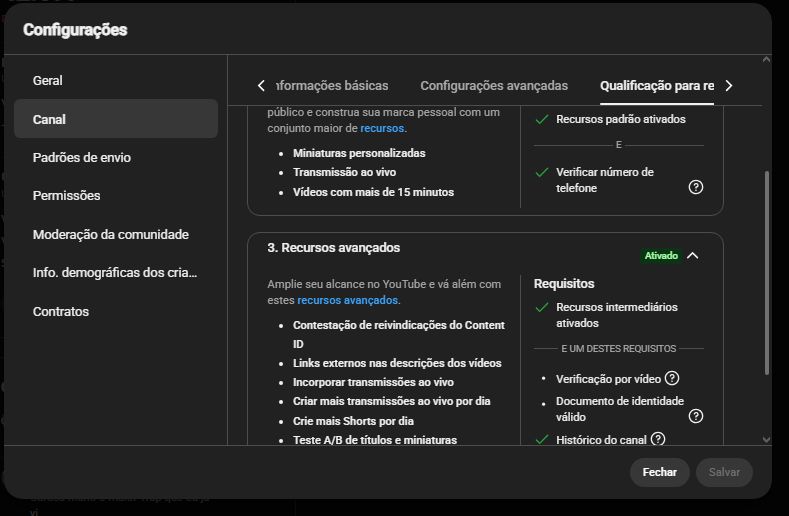Click Transmissão ao vivo list item
Screen dimensions: 789x516
[x=345, y=172]
